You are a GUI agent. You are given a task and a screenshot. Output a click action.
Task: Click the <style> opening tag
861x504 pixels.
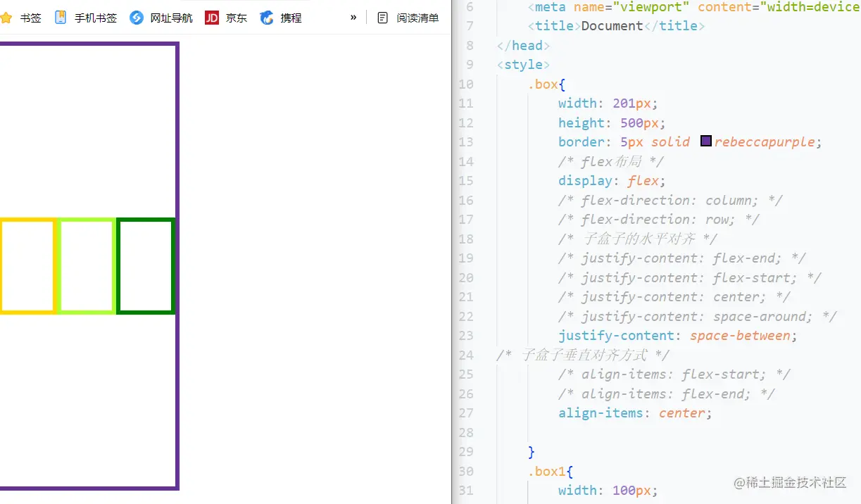[523, 65]
